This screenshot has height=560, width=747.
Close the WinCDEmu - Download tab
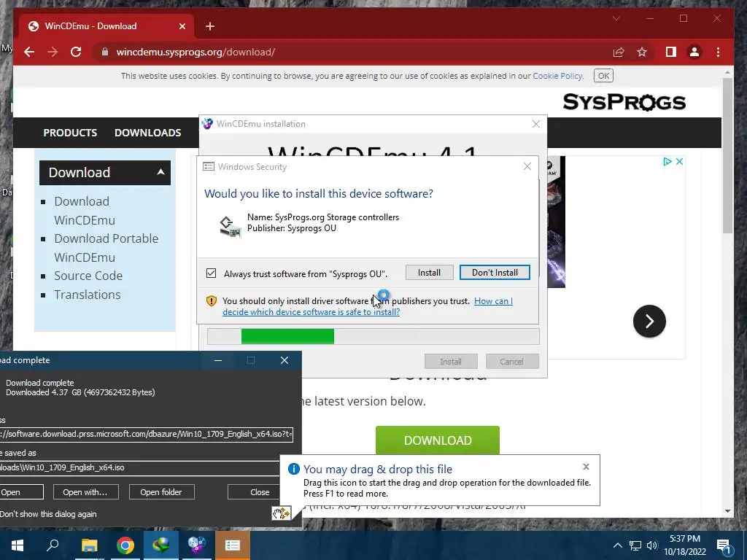[x=182, y=26]
